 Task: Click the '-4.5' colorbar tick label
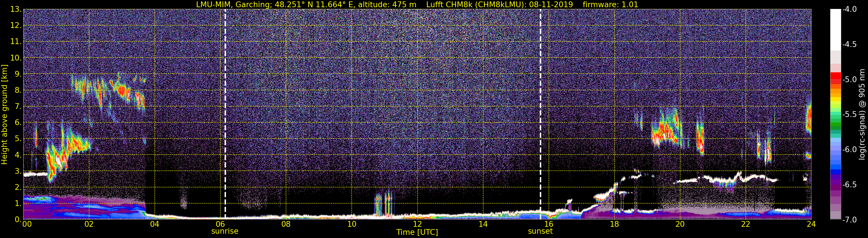tap(849, 44)
